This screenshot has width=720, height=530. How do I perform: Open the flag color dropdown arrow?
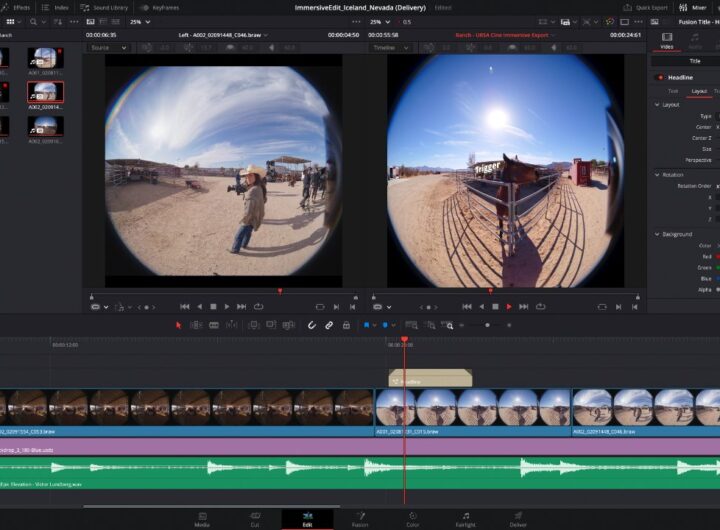pyautogui.click(x=375, y=325)
